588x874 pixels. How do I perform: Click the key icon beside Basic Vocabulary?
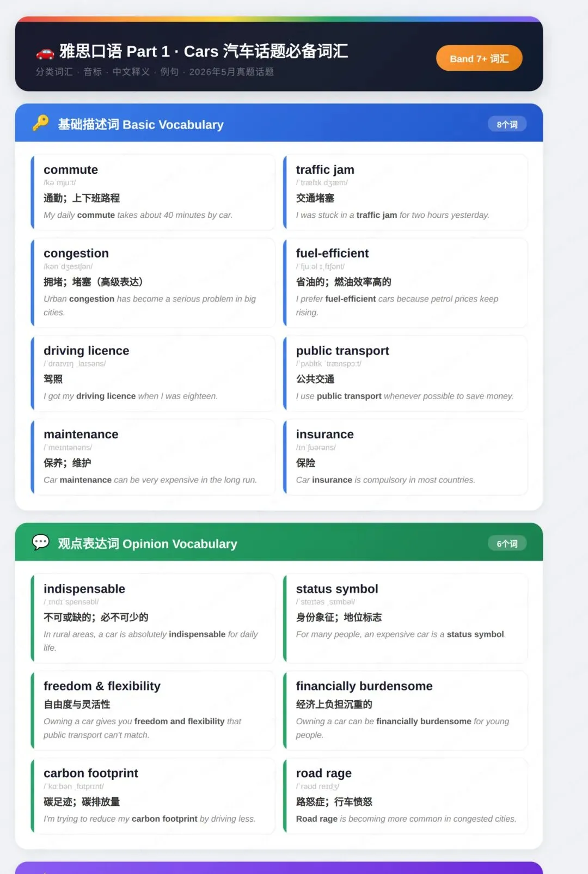[40, 124]
